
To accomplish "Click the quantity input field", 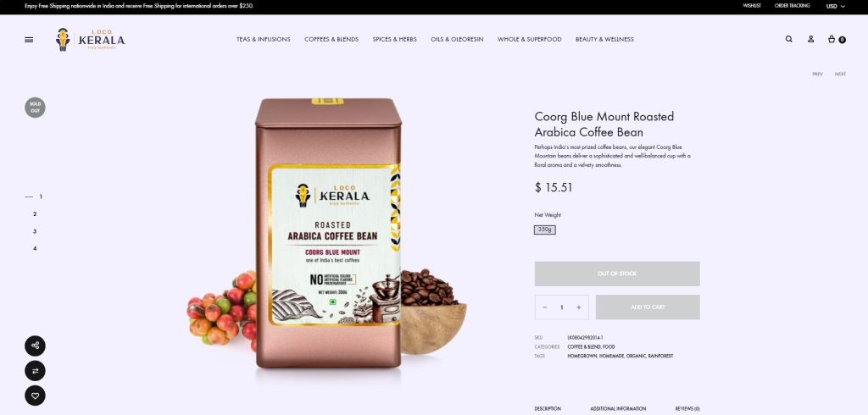I will (x=561, y=307).
